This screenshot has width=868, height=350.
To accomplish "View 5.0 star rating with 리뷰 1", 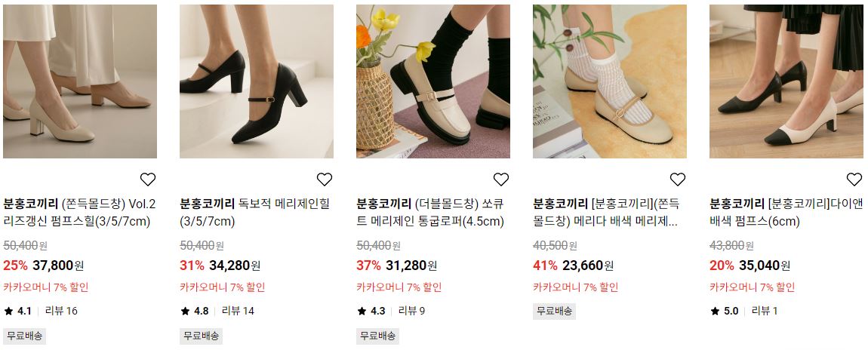I will click(x=743, y=311).
